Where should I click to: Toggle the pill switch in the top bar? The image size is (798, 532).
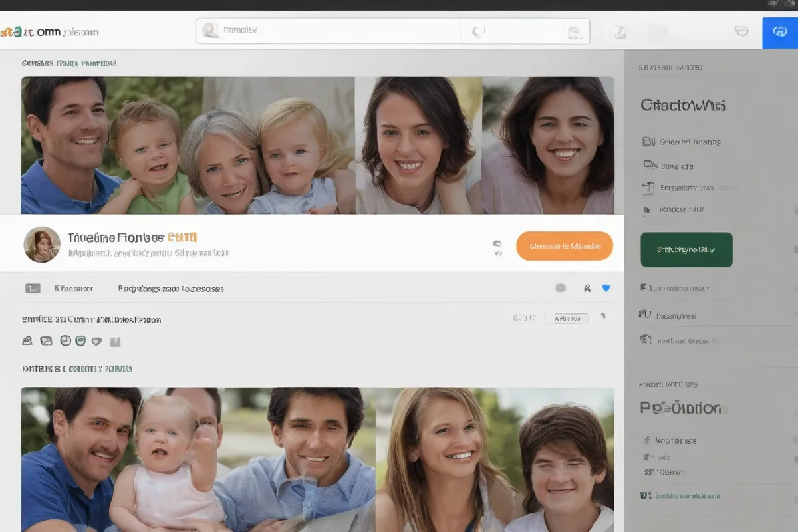click(x=654, y=32)
